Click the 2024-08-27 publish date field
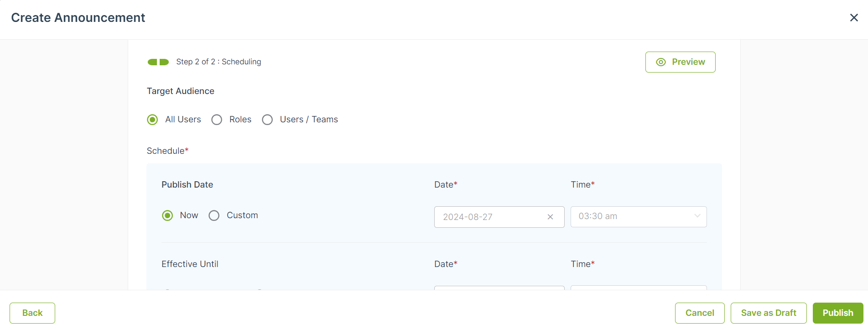 coord(499,217)
